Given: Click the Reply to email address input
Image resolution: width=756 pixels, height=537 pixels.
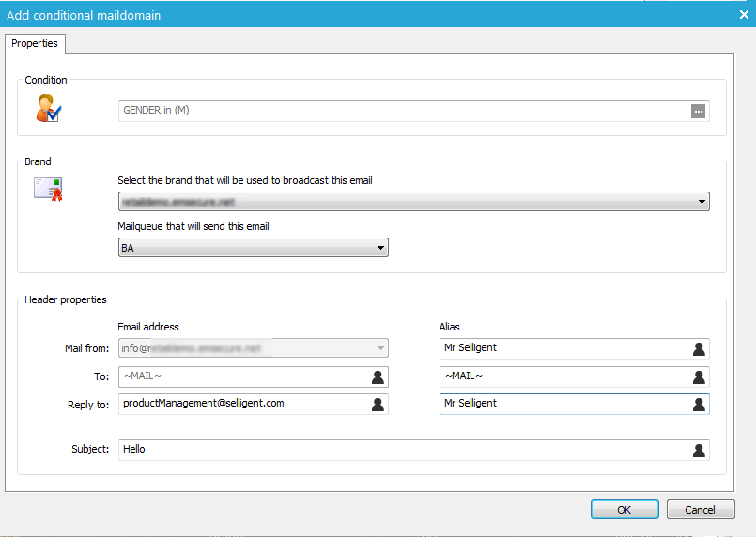Looking at the screenshot, I should click(x=242, y=404).
